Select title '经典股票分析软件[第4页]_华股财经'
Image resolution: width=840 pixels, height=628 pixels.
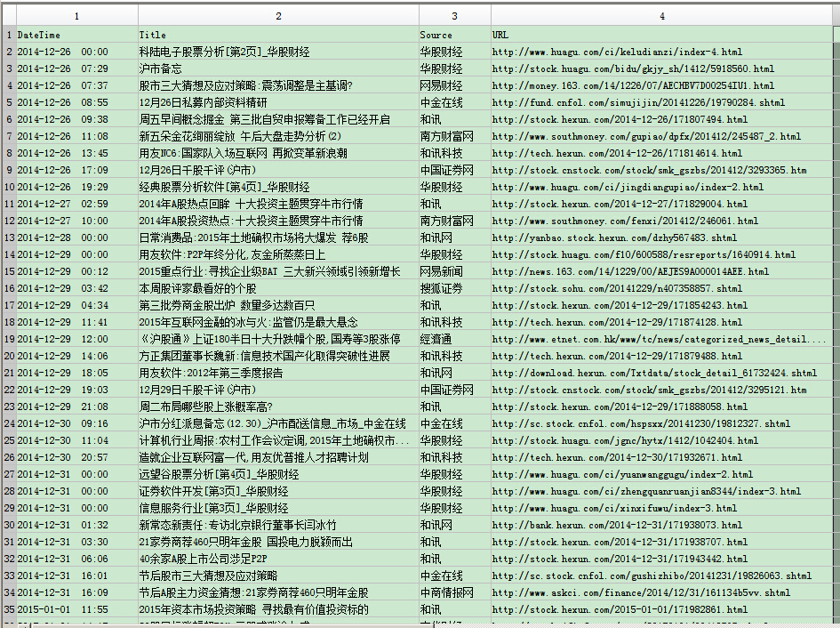[x=278, y=187]
